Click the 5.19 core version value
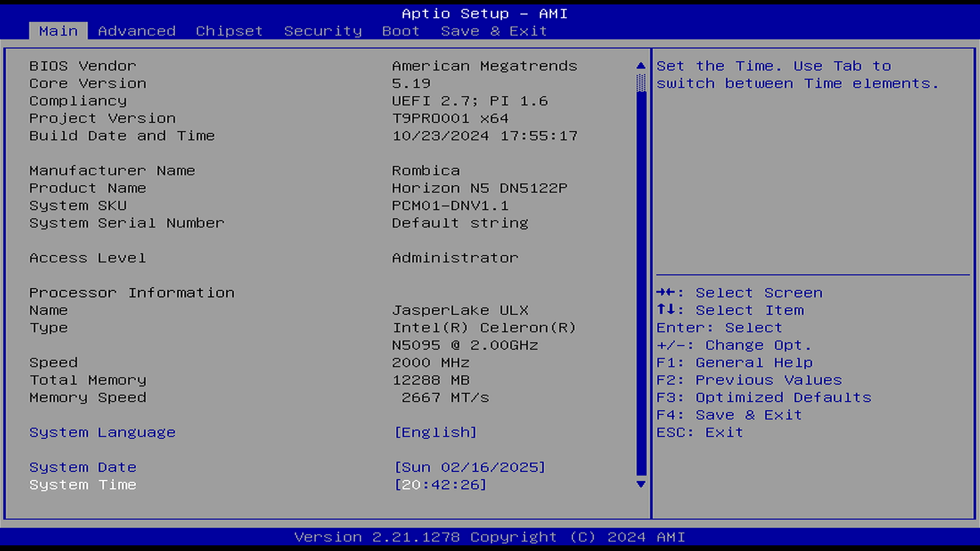Image resolution: width=980 pixels, height=551 pixels. click(x=411, y=84)
